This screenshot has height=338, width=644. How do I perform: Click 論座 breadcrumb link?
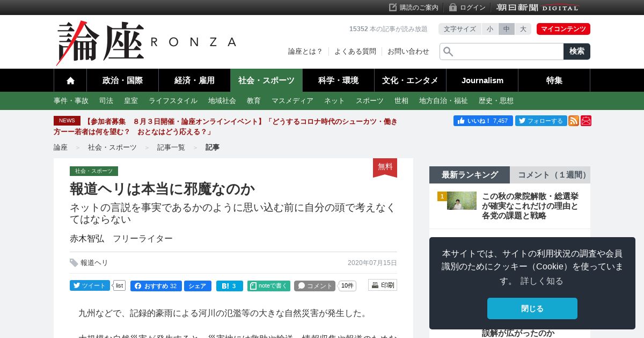pyautogui.click(x=61, y=148)
